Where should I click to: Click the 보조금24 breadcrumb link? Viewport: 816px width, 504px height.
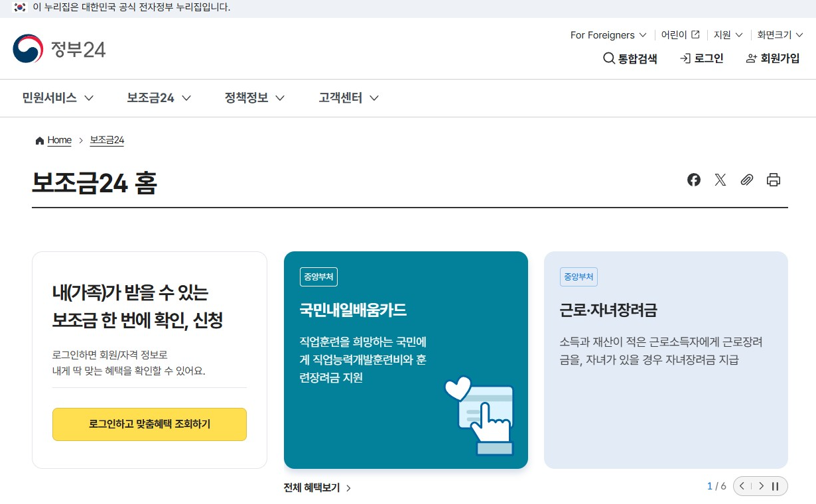(107, 140)
